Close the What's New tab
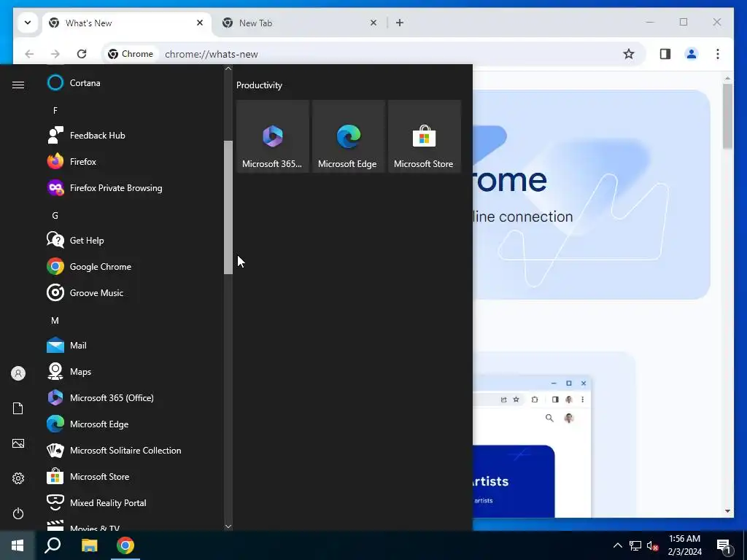Image resolution: width=747 pixels, height=560 pixels. (200, 23)
